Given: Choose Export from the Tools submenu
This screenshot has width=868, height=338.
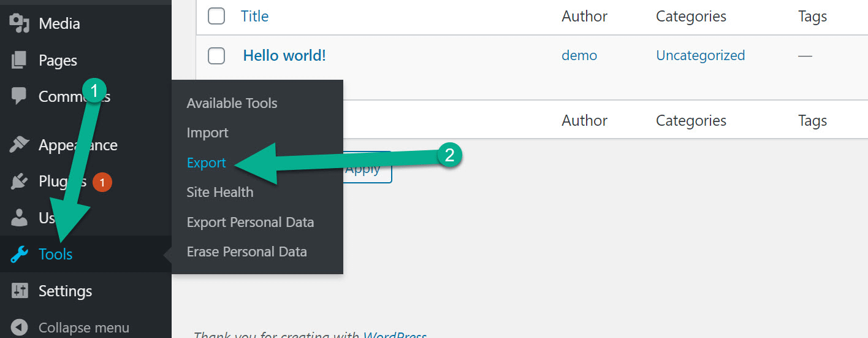Looking at the screenshot, I should [x=206, y=163].
